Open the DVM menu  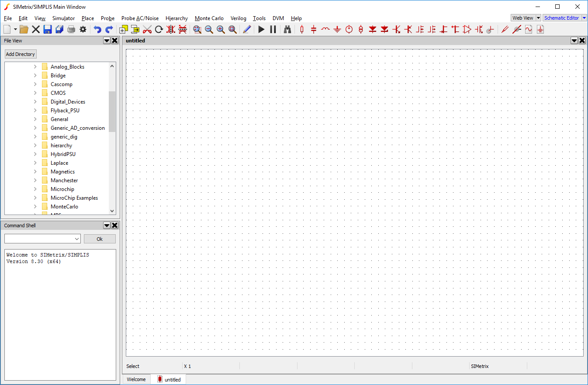click(278, 18)
